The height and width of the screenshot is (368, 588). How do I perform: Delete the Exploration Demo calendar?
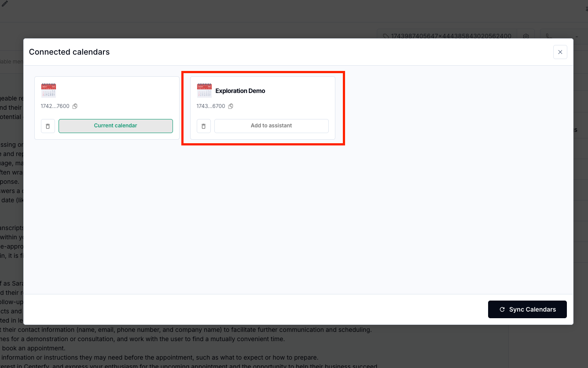[203, 126]
